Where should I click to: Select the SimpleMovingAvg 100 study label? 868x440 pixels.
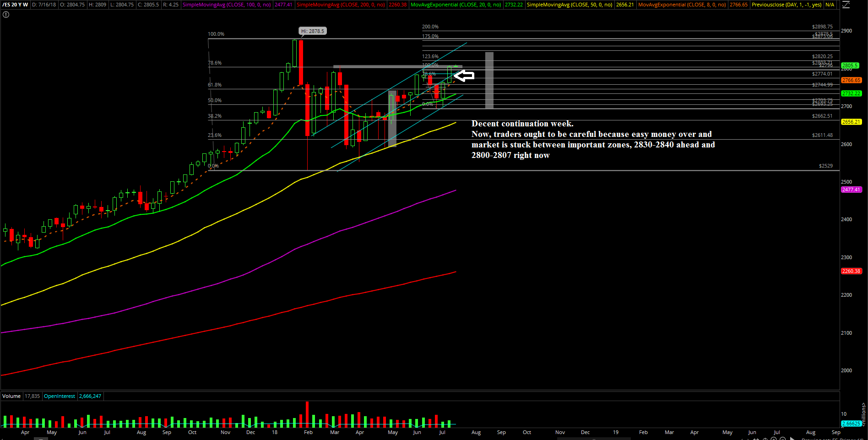(227, 5)
